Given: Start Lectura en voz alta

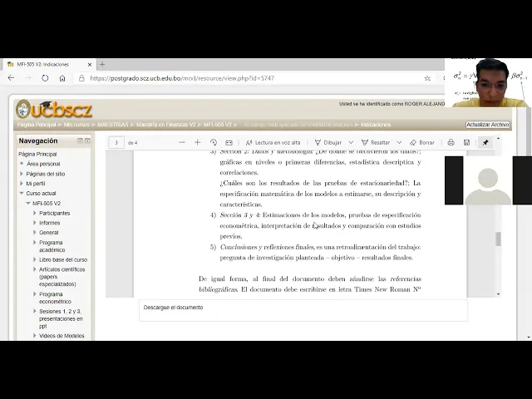Looking at the screenshot, I should click(273, 142).
